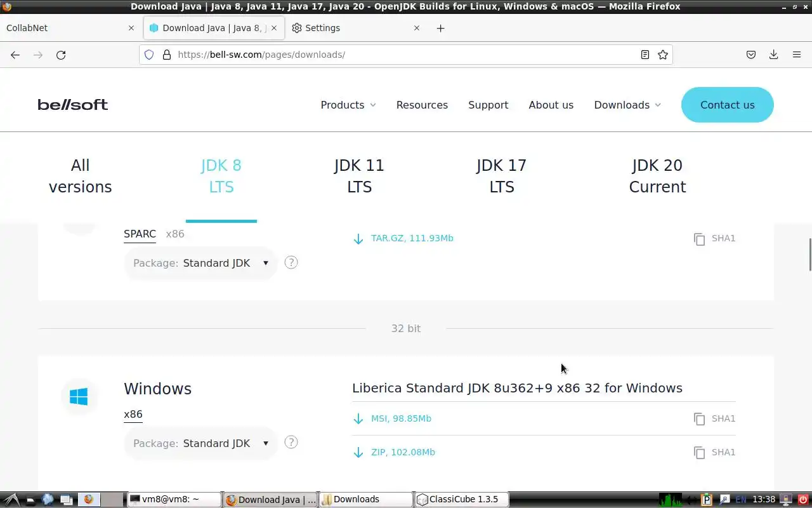Open the Support page

[488, 105]
